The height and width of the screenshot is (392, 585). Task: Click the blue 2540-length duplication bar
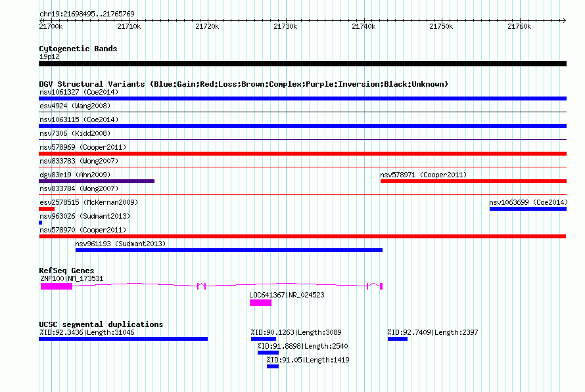coord(268,353)
